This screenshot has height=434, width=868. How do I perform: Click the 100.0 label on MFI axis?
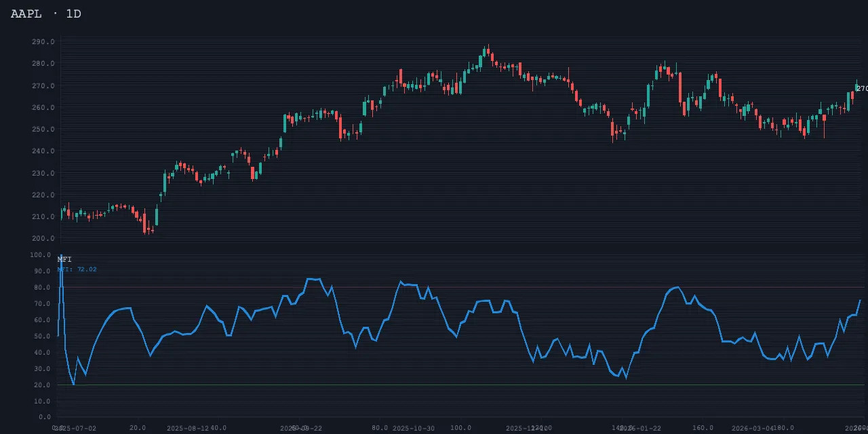point(40,255)
